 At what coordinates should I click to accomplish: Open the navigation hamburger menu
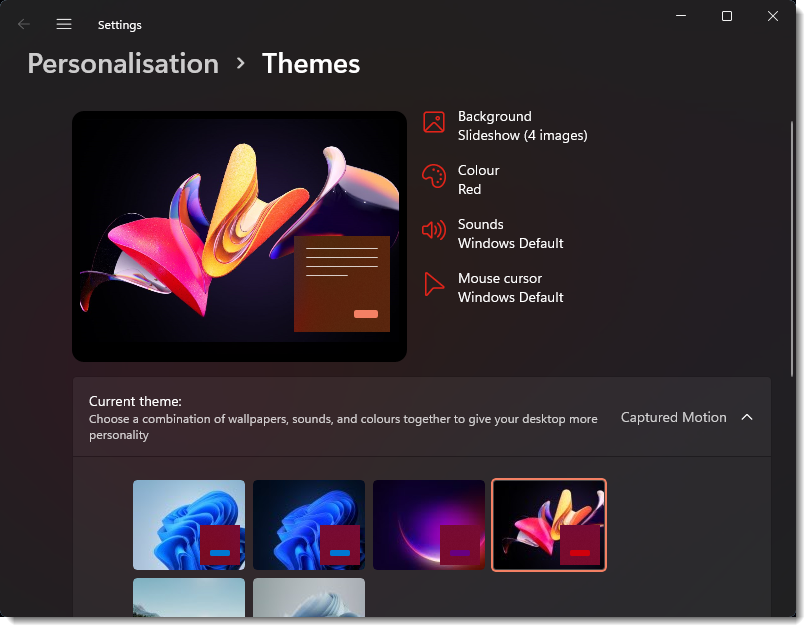pos(63,24)
